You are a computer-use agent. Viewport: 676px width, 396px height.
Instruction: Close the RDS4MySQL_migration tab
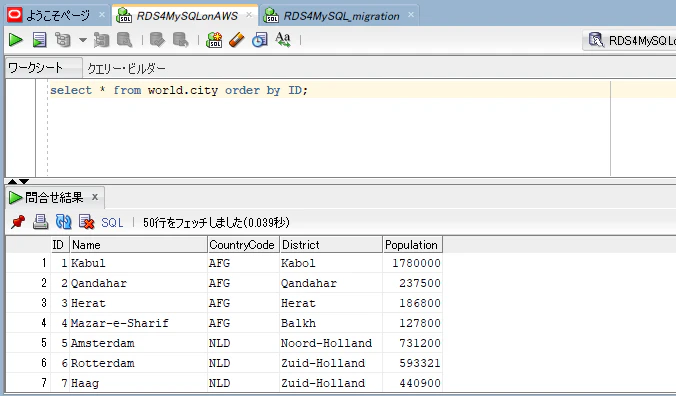(x=411, y=15)
